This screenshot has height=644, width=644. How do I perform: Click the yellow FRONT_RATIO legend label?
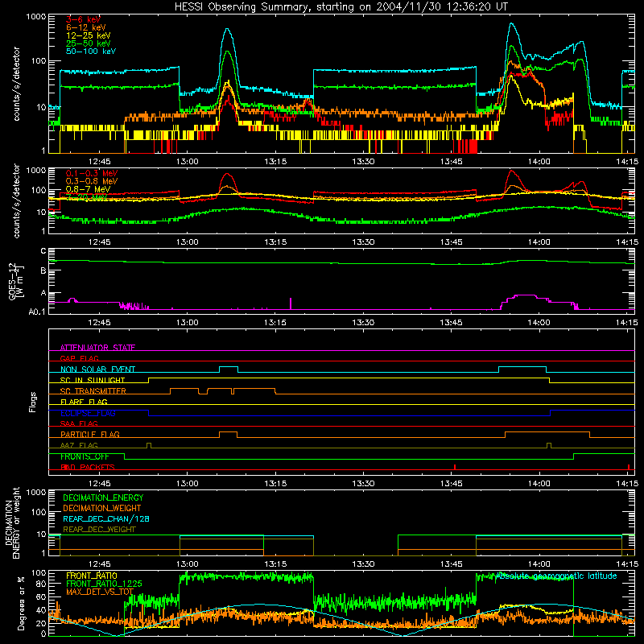tap(92, 576)
